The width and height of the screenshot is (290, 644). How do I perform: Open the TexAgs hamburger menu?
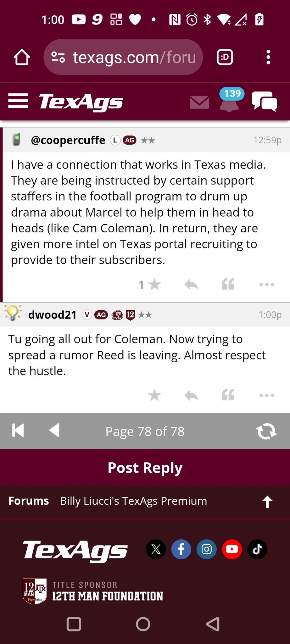pos(18,101)
